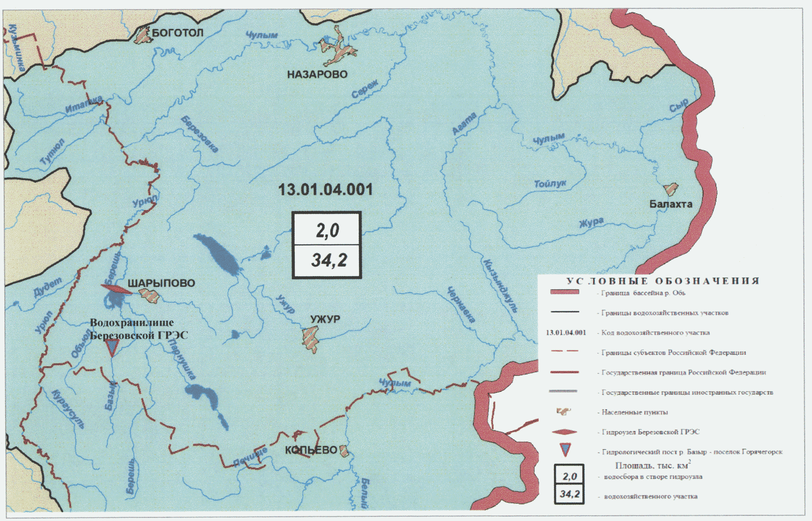Click the legend 34,2 box
Screen dimensions: 812x521
pyautogui.click(x=569, y=494)
